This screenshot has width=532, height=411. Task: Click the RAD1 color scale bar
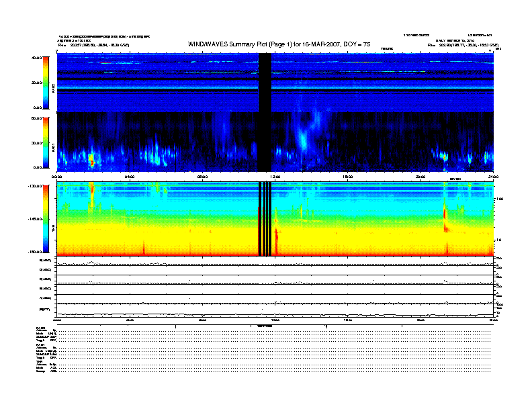[x=46, y=142]
